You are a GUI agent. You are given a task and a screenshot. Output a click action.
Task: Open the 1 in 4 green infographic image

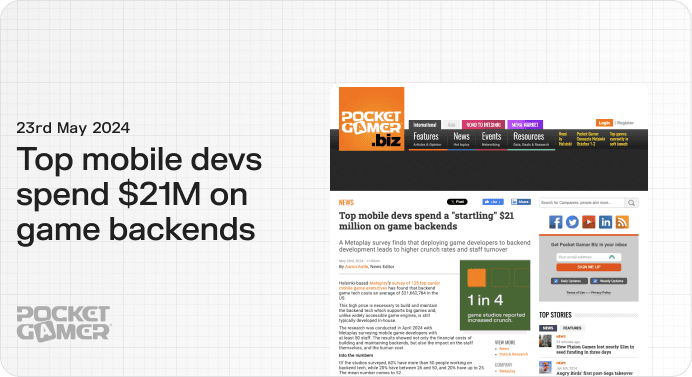[x=495, y=295]
